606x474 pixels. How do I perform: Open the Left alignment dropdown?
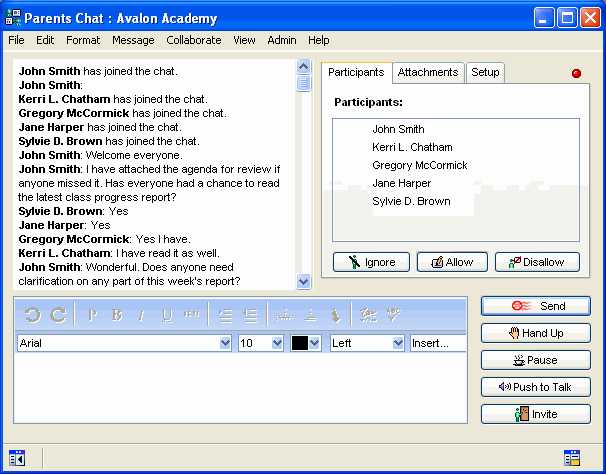[396, 343]
